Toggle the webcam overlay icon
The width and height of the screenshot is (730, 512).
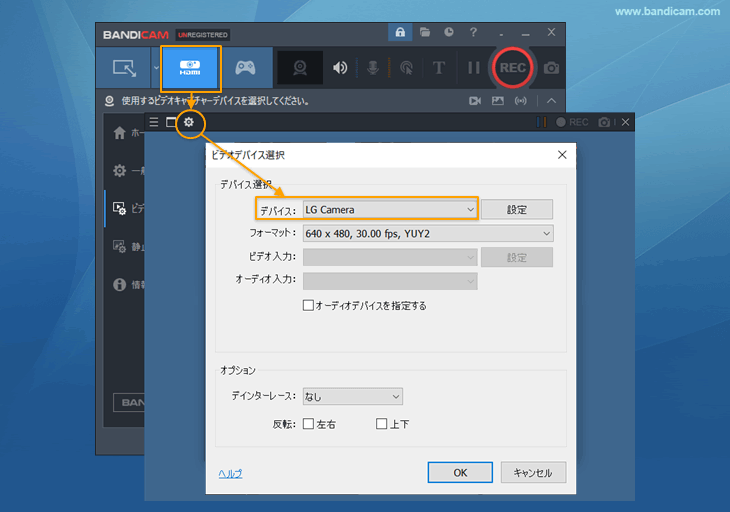[x=299, y=68]
